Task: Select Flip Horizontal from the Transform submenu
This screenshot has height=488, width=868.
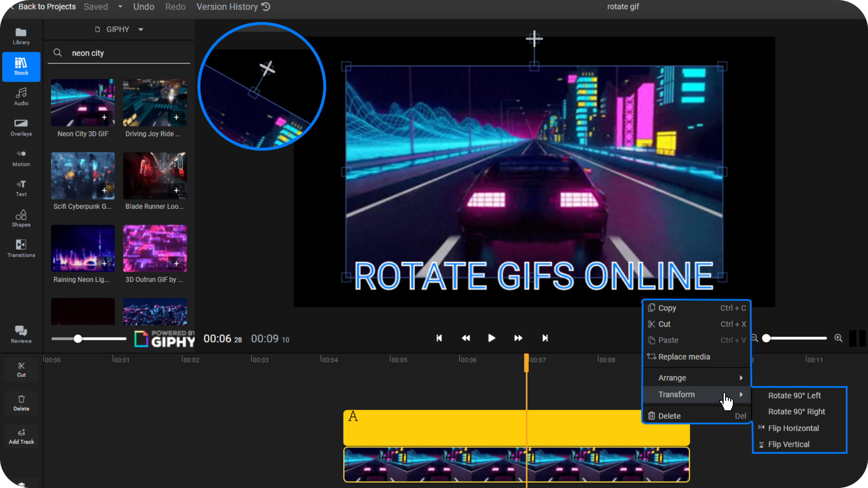Action: (793, 428)
